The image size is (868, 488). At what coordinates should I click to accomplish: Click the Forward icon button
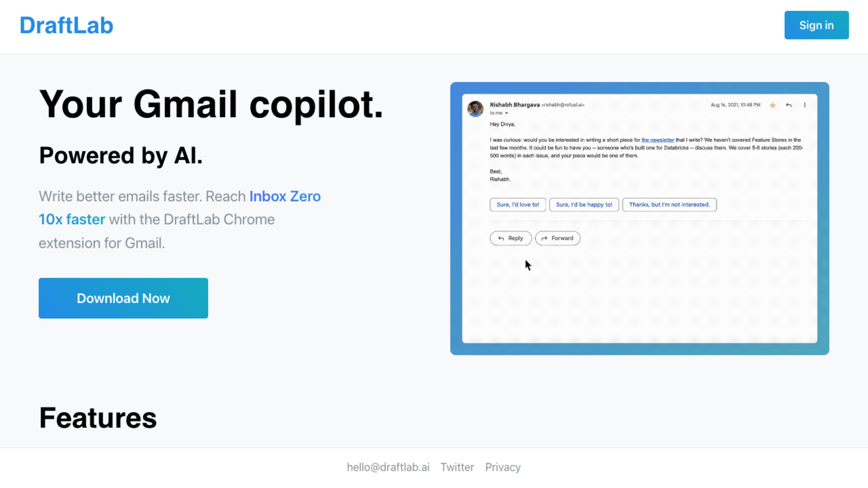click(x=544, y=238)
